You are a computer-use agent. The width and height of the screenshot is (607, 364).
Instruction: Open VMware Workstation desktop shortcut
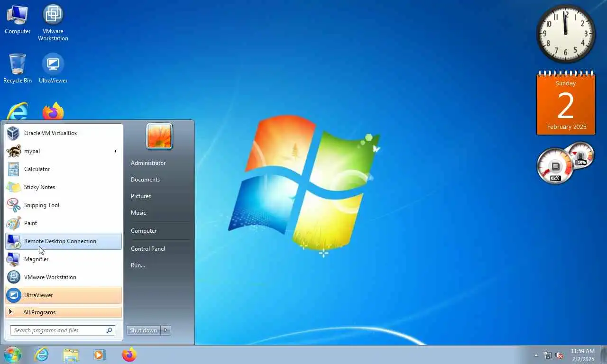point(53,22)
